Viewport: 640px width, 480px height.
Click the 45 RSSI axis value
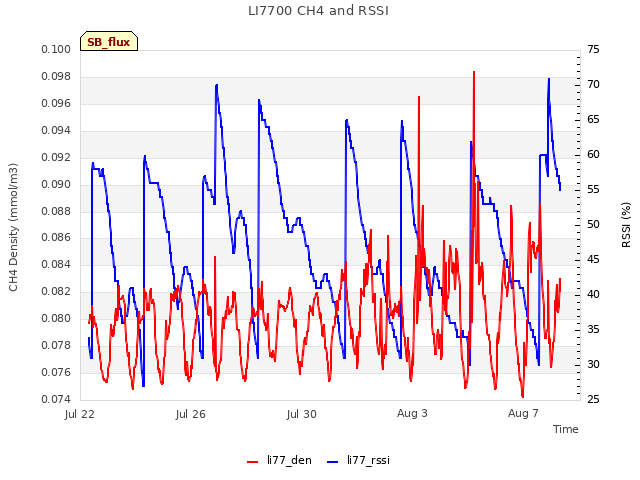click(x=593, y=260)
